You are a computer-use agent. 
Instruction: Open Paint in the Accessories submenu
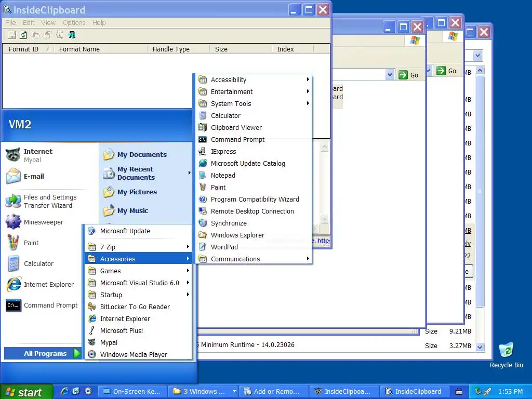254,187
